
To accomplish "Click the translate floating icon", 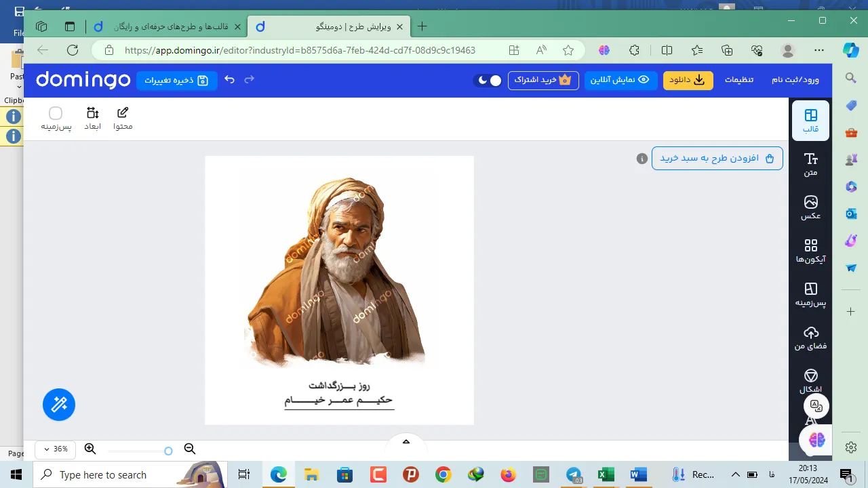I will [x=816, y=406].
